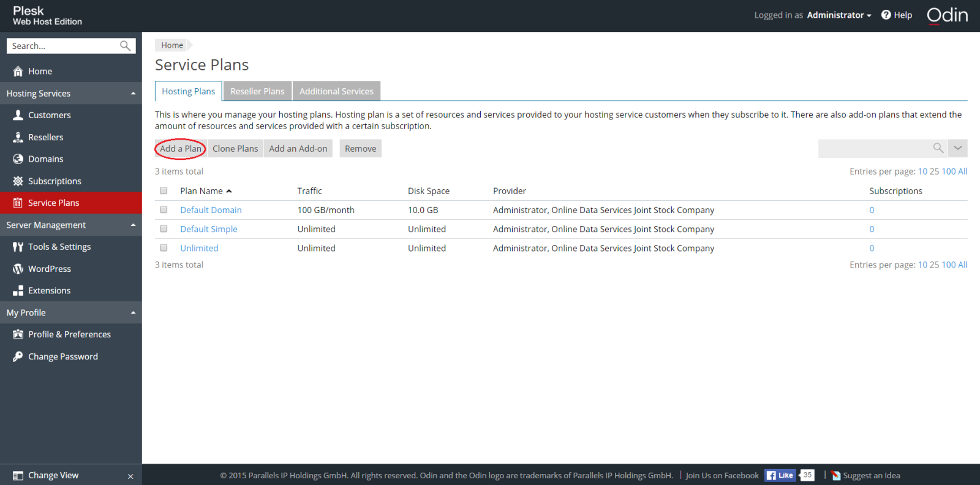Click the Plesk Web Host Edition logo
This screenshot has height=485, width=980.
pos(47,15)
